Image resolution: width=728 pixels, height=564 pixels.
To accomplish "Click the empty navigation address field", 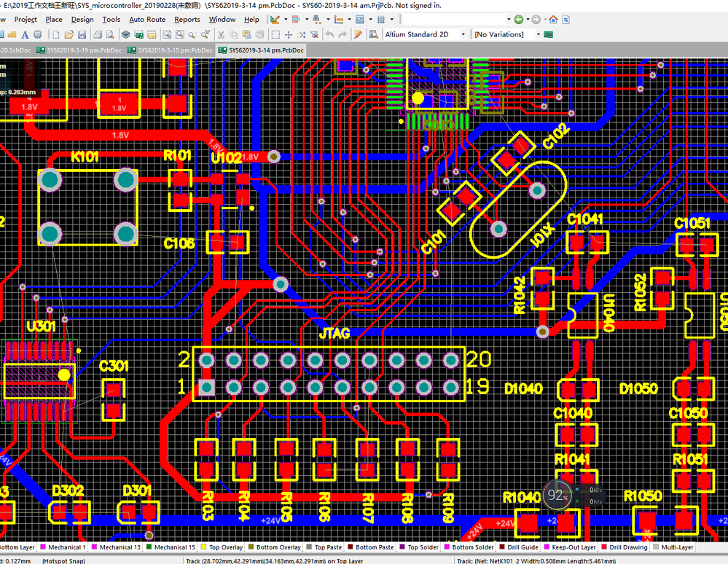I will (456, 20).
